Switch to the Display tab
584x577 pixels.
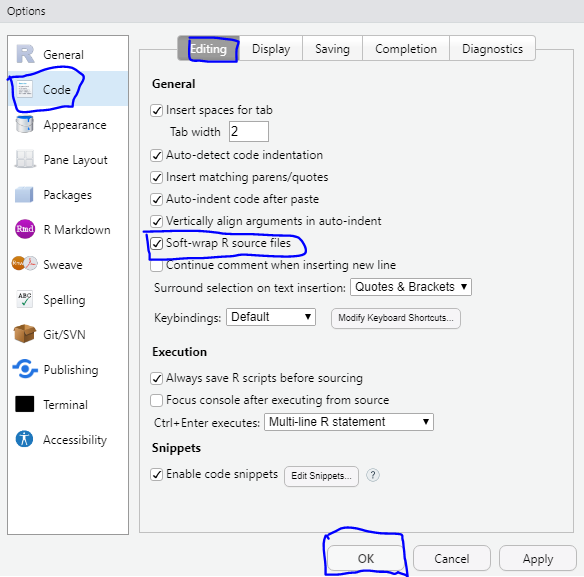(271, 49)
